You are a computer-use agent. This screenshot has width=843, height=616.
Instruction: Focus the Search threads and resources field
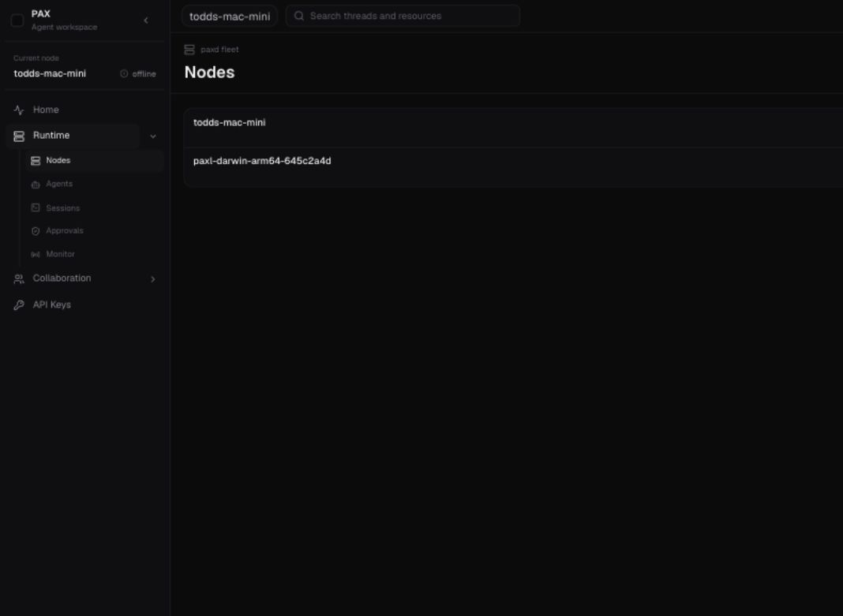[x=403, y=16]
